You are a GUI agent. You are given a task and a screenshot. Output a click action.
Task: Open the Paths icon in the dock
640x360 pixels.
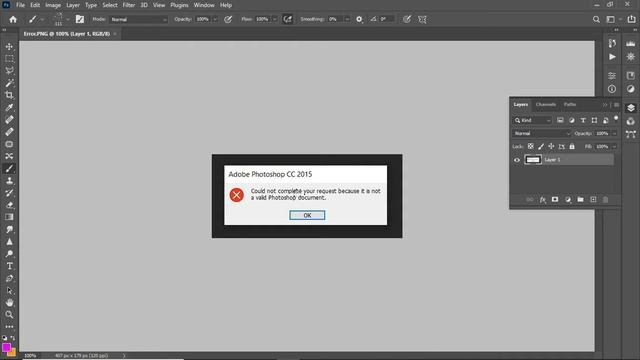tap(631, 134)
